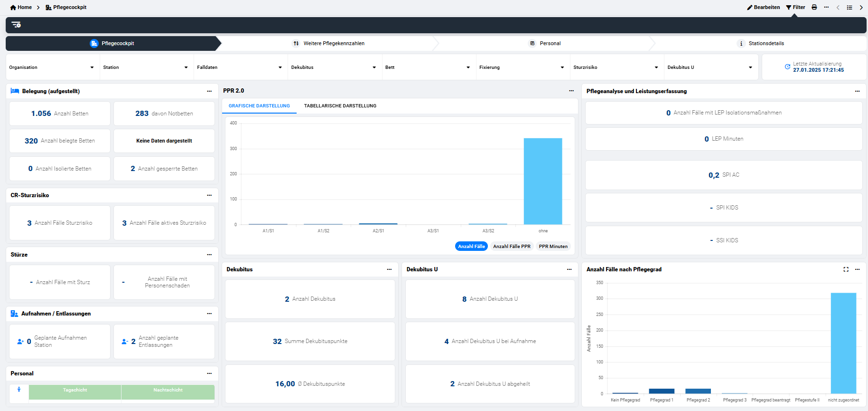868x411 pixels.
Task: Select Tabellarische Darstellung tab
Action: pyautogui.click(x=340, y=106)
